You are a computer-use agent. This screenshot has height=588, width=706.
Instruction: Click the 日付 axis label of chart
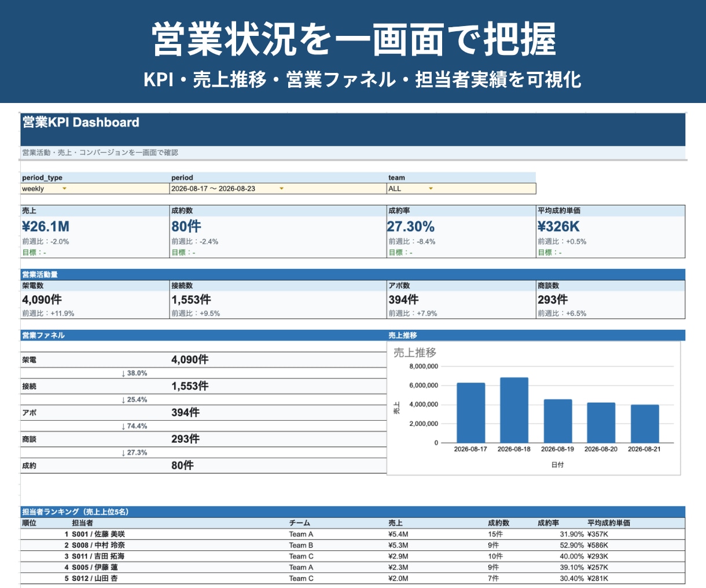point(557,465)
